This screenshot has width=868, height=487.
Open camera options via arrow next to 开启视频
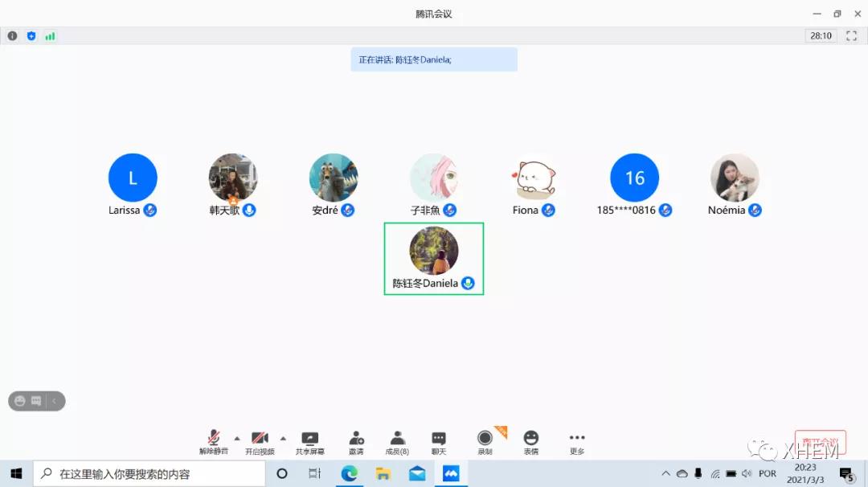tap(284, 438)
